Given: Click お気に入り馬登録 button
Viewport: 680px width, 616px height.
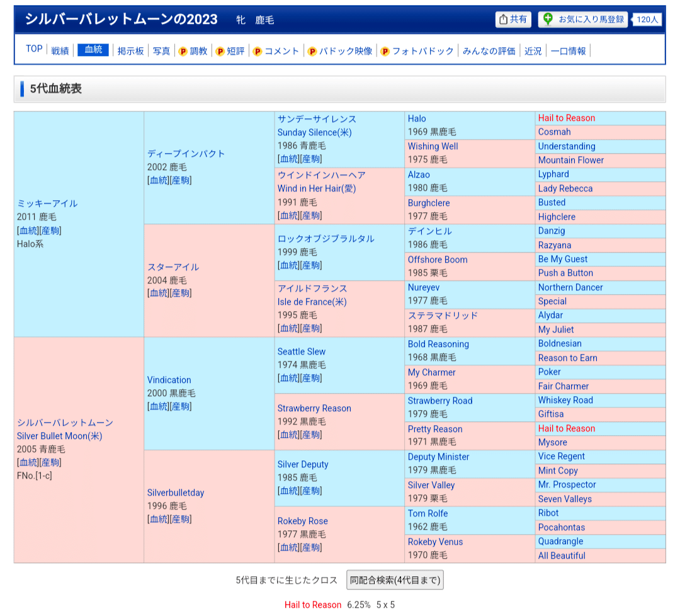Looking at the screenshot, I should [x=583, y=19].
